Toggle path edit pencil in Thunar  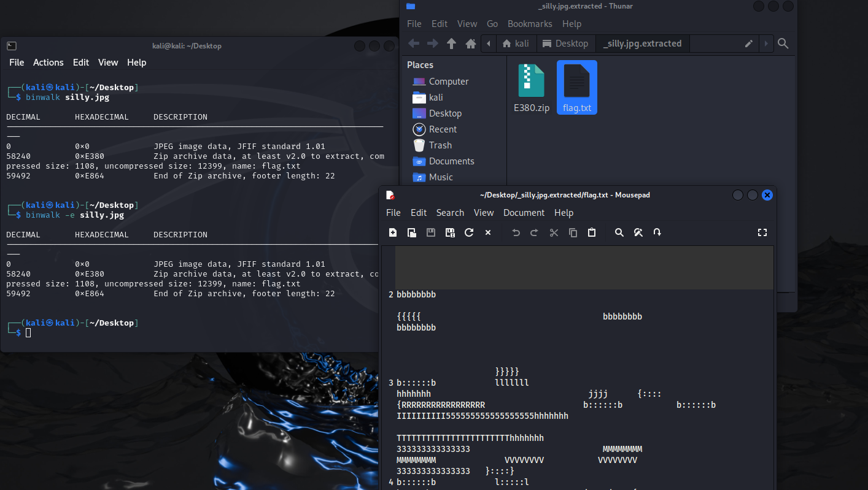coord(748,44)
